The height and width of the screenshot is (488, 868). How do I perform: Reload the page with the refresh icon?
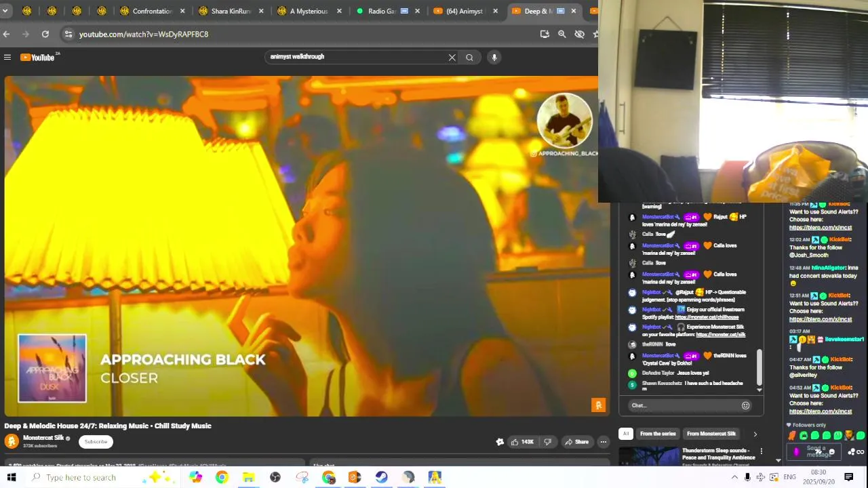(x=45, y=34)
